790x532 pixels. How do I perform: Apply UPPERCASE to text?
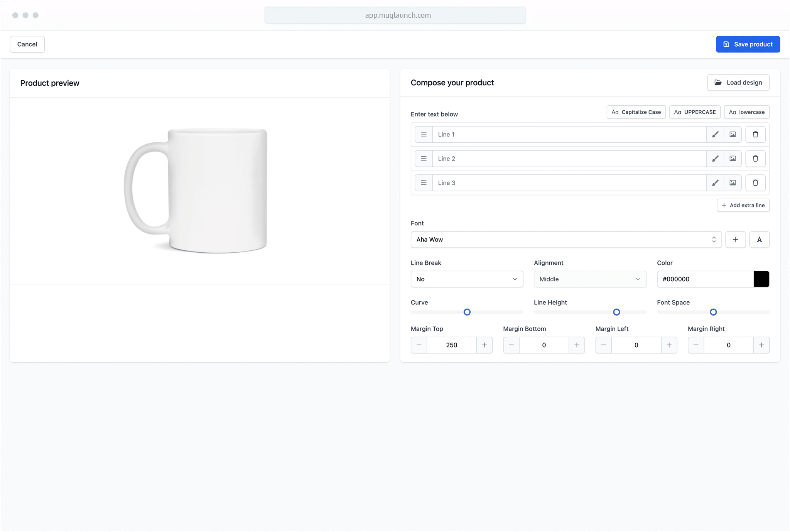pos(695,112)
